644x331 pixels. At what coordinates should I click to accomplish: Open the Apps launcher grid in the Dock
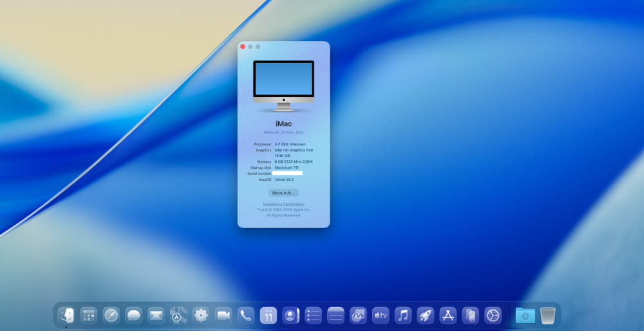coord(89,316)
